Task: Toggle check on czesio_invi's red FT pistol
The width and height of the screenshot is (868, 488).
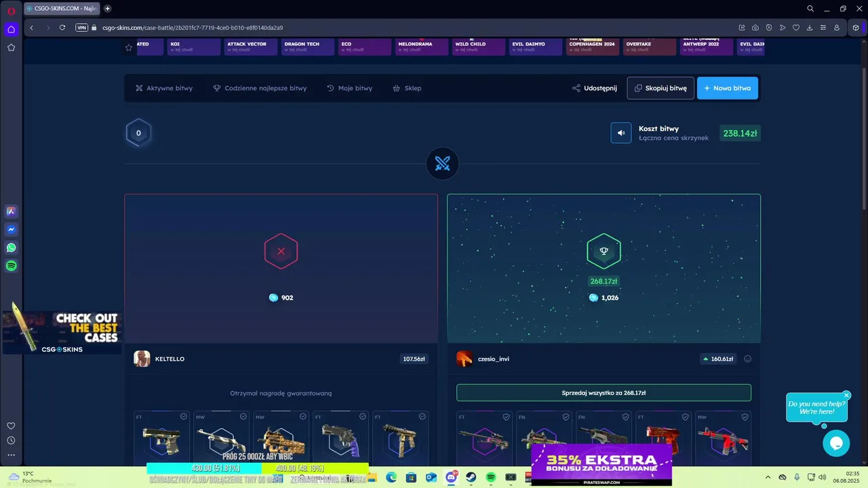Action: pos(685,416)
